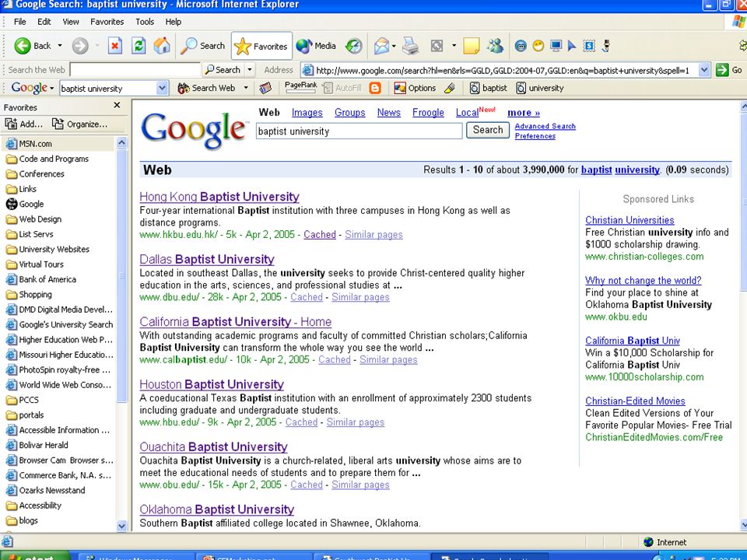Open the Media globe button
This screenshot has width=747, height=560.
(x=316, y=46)
